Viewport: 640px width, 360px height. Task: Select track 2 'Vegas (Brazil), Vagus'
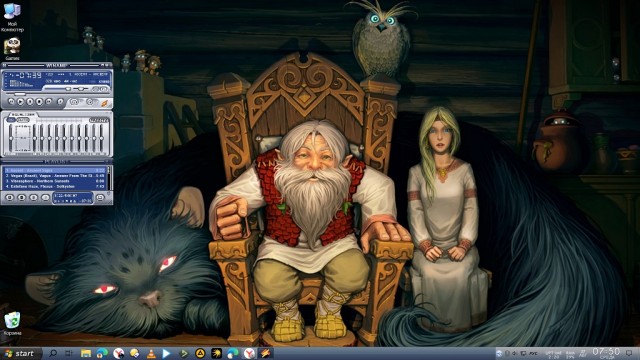55,176
